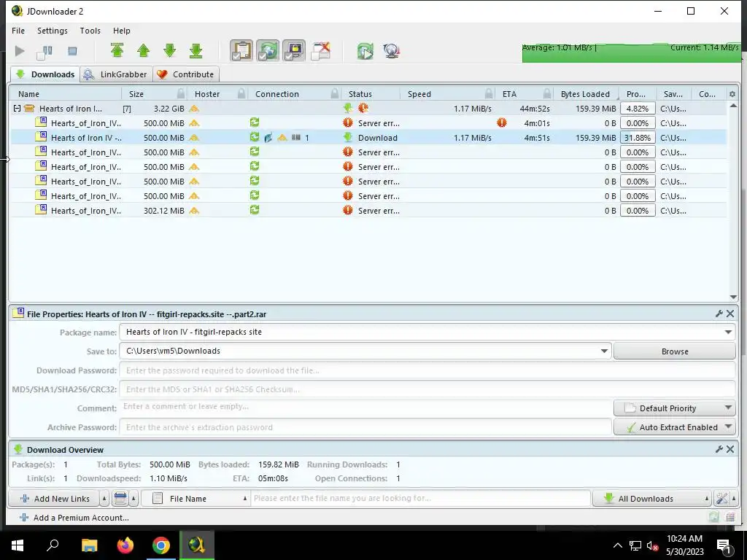Click the Download status text of active row
747x560 pixels.
pos(377,138)
